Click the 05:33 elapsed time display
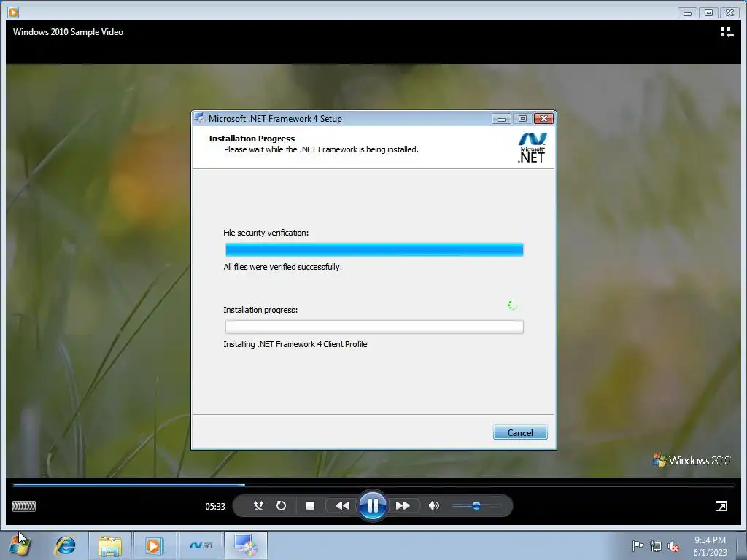Image resolution: width=747 pixels, height=560 pixels. click(215, 506)
